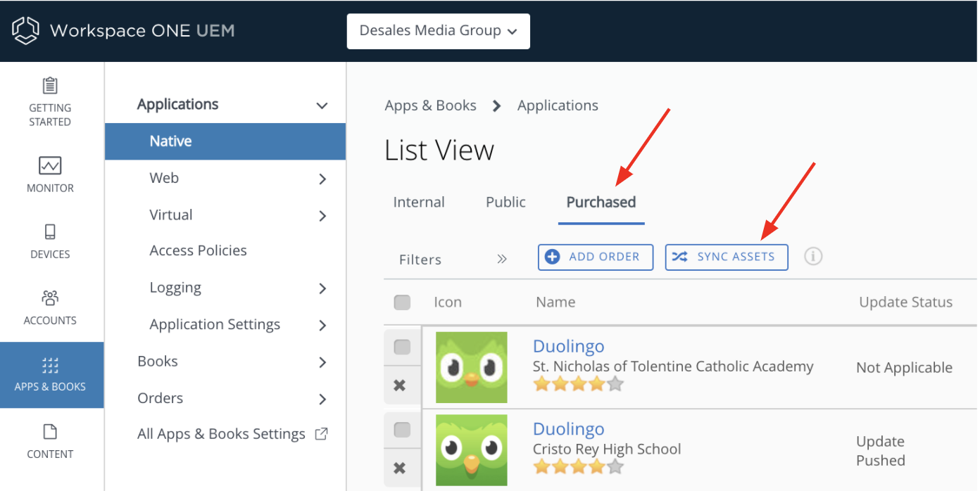Click the Sync Assets button
The image size is (980, 491).
point(727,257)
